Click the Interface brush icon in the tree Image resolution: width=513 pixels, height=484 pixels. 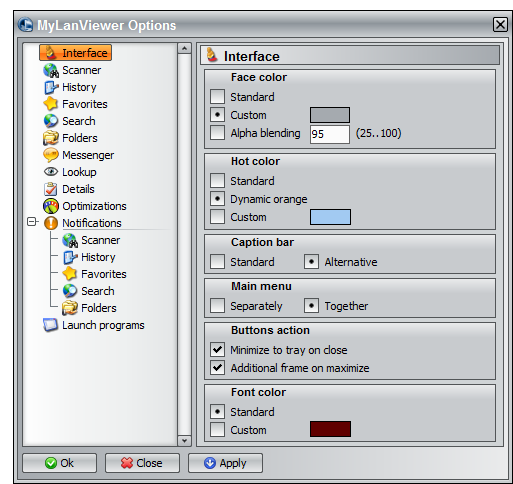click(51, 53)
